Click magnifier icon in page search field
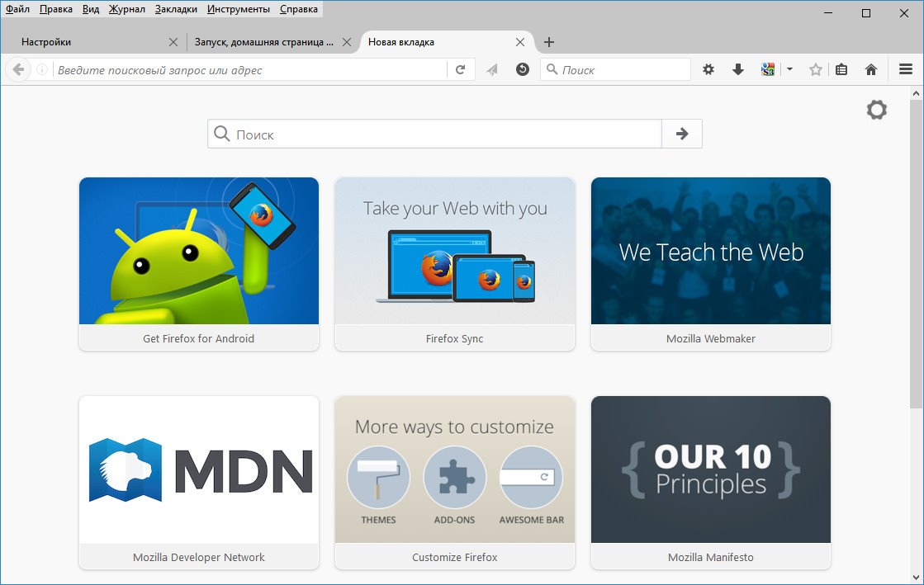Image resolution: width=924 pixels, height=585 pixels. pyautogui.click(x=221, y=134)
